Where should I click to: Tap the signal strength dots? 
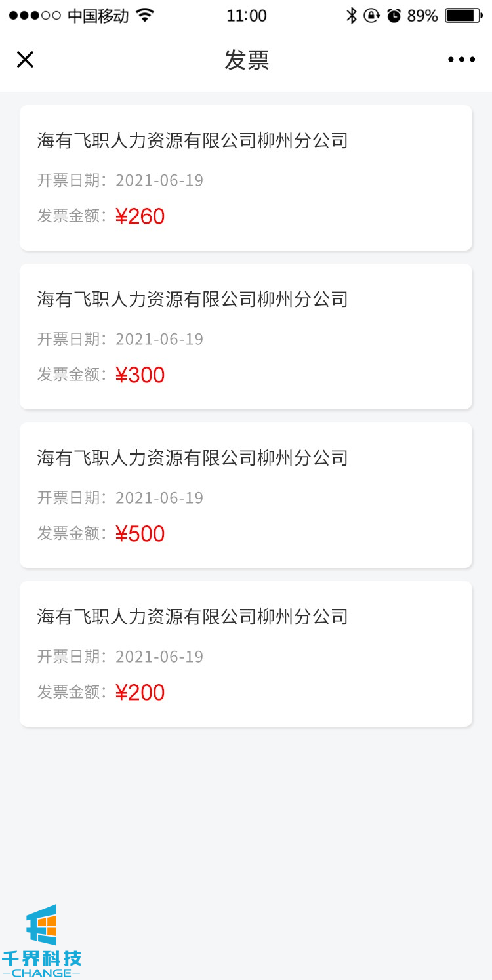point(35,16)
